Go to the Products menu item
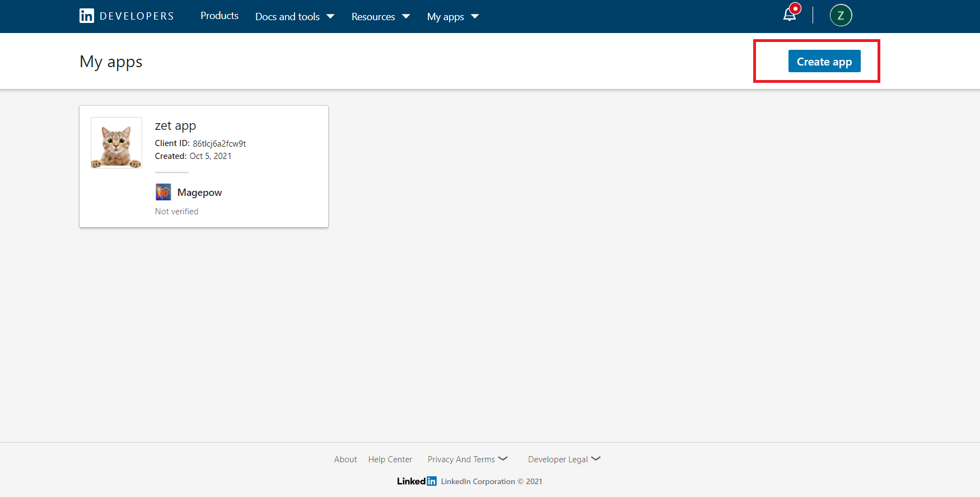 220,16
